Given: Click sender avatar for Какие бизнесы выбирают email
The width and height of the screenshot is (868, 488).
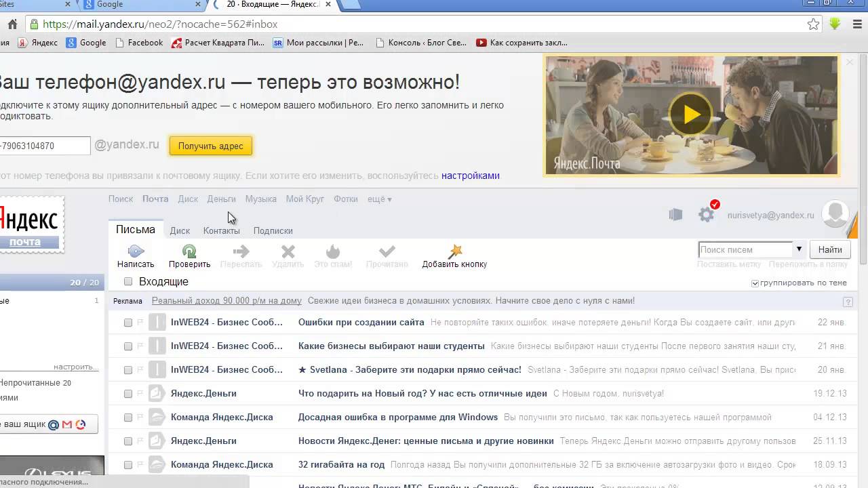Looking at the screenshot, I should (x=157, y=346).
